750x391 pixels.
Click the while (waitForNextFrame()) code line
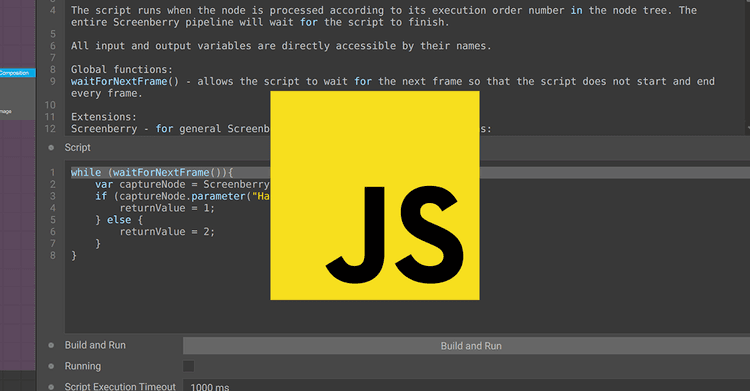pyautogui.click(x=152, y=172)
